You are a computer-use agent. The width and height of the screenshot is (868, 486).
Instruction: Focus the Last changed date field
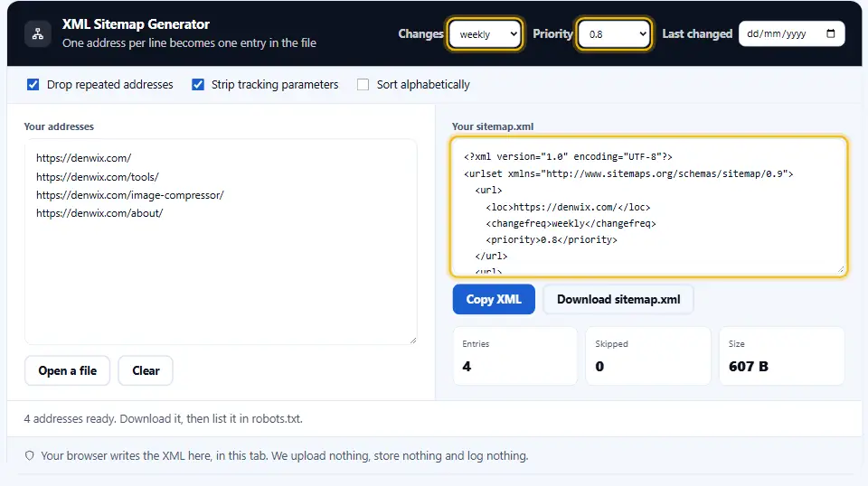(792, 33)
